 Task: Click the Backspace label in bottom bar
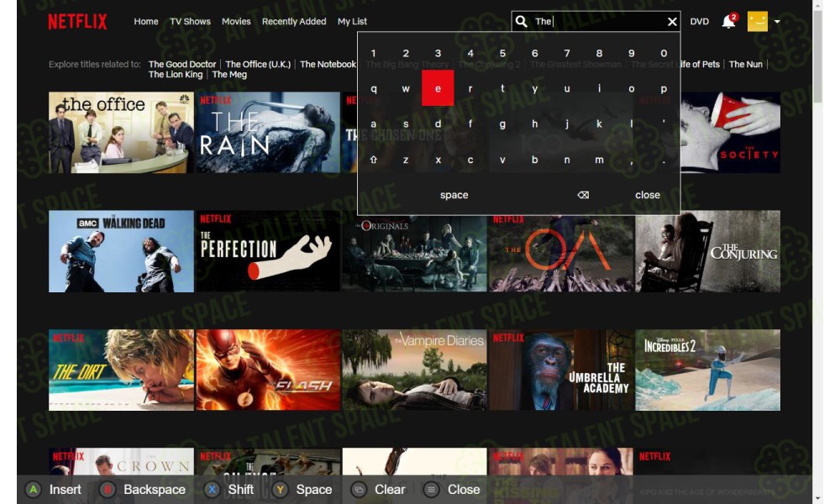tap(155, 489)
